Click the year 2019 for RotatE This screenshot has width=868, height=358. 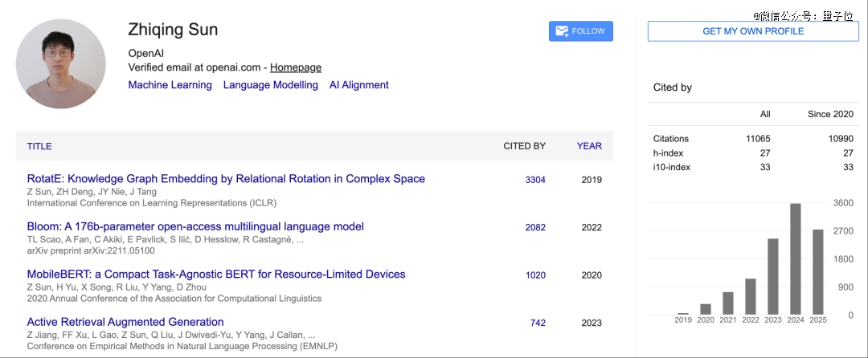[592, 180]
